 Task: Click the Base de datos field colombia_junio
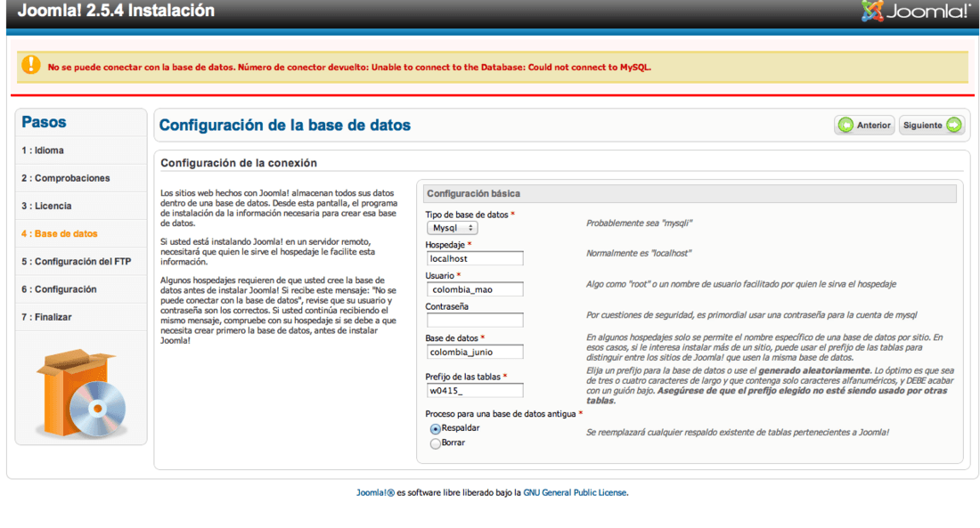click(x=475, y=352)
